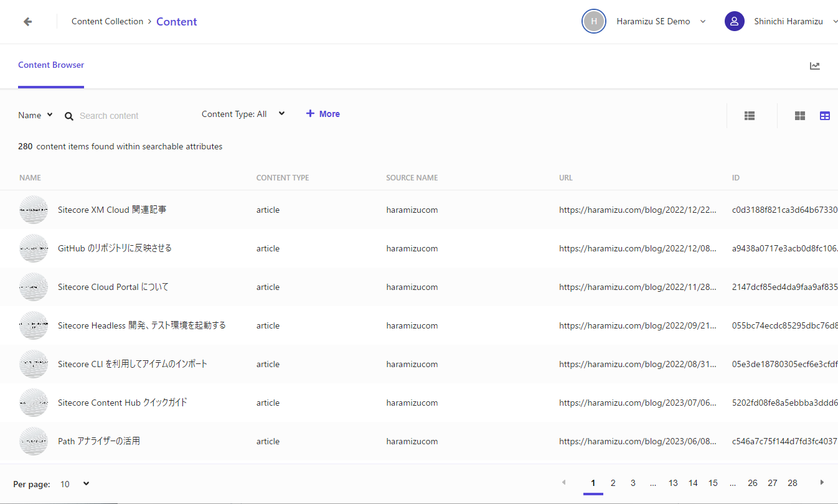The image size is (838, 504).
Task: Go to next page arrow
Action: click(822, 482)
